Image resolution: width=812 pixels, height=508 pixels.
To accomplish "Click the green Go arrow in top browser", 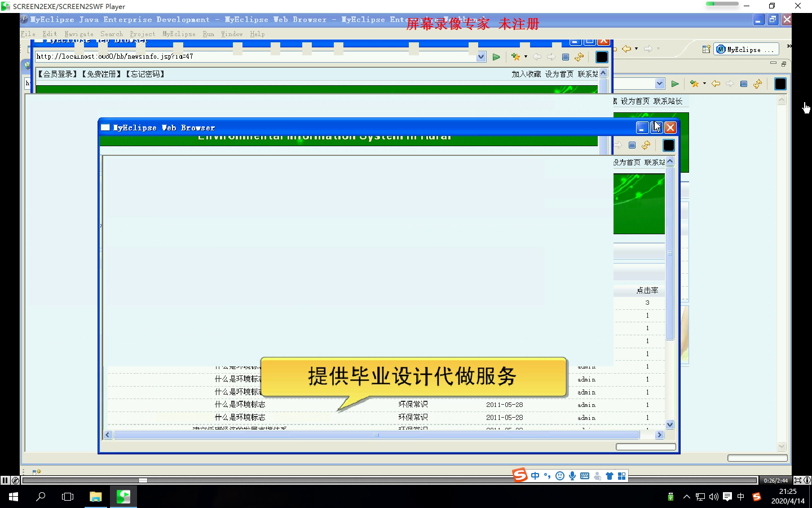I will point(496,57).
